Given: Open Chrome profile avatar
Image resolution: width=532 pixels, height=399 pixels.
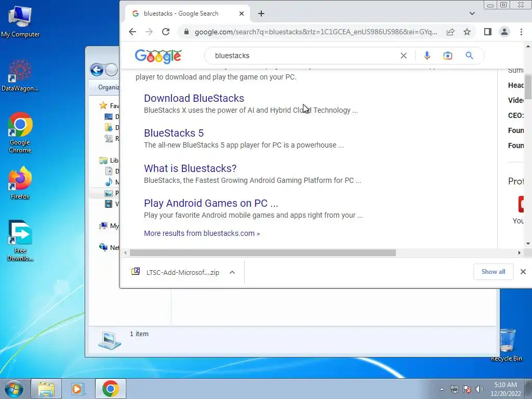Looking at the screenshot, I should tap(504, 32).
